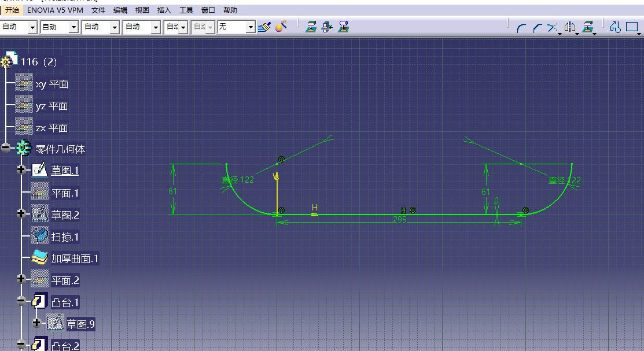Click the 草图.9 sketch icon

(x=54, y=323)
